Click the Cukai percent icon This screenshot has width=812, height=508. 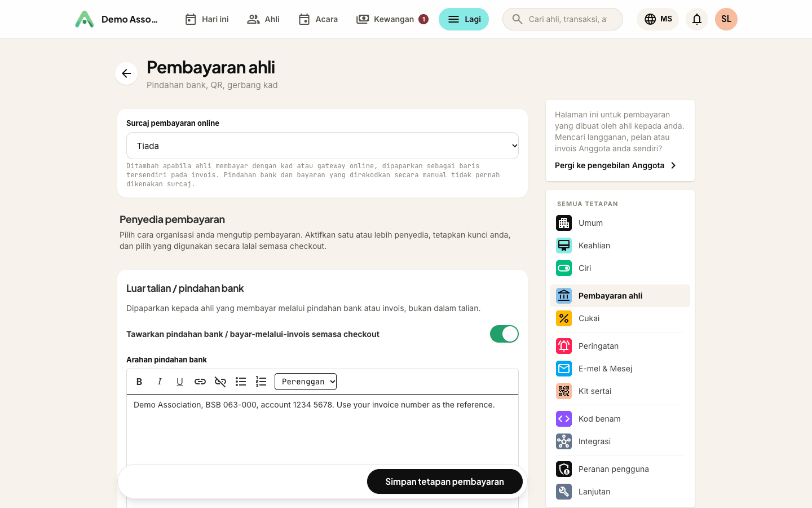tap(564, 318)
